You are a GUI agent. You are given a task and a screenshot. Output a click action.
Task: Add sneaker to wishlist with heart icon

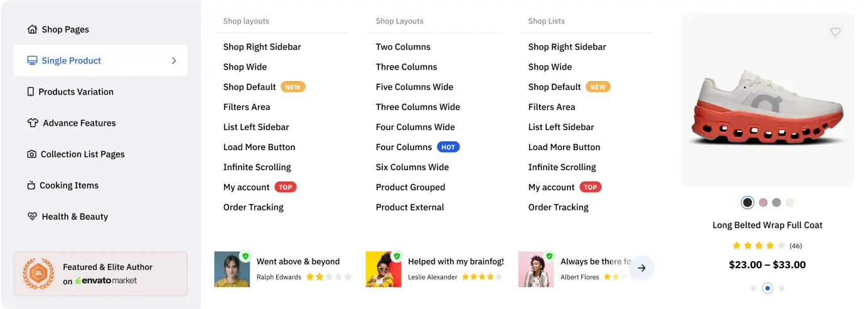835,32
